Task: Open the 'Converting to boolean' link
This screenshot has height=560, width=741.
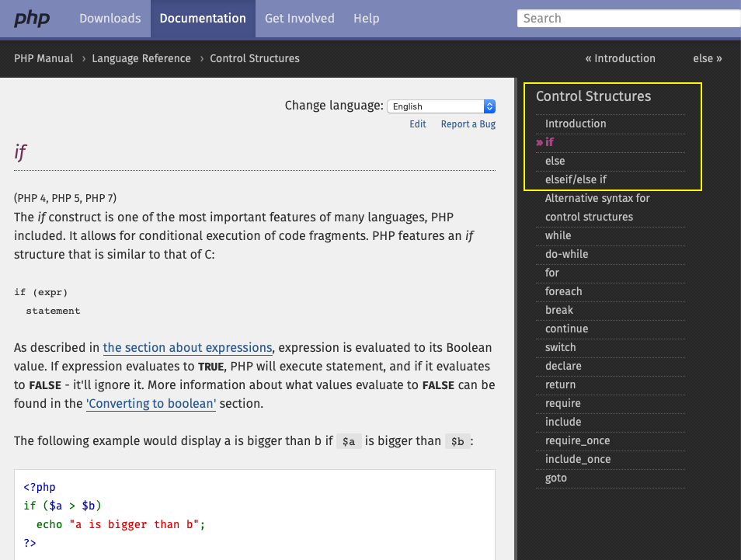Action: tap(151, 404)
